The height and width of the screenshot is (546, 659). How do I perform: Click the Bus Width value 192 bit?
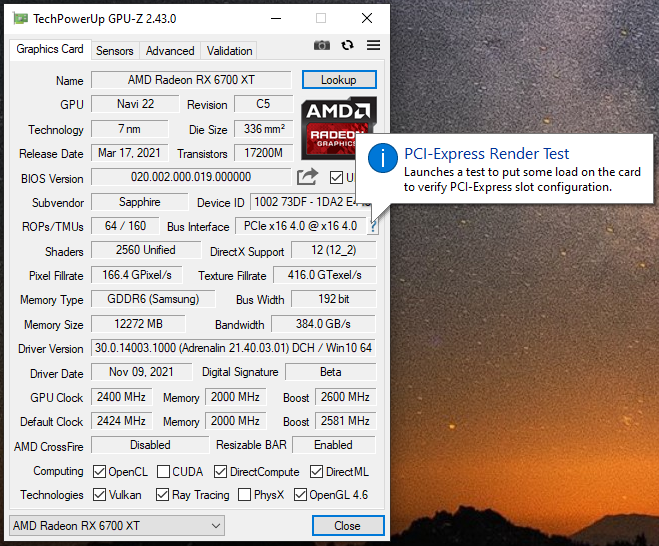(334, 299)
